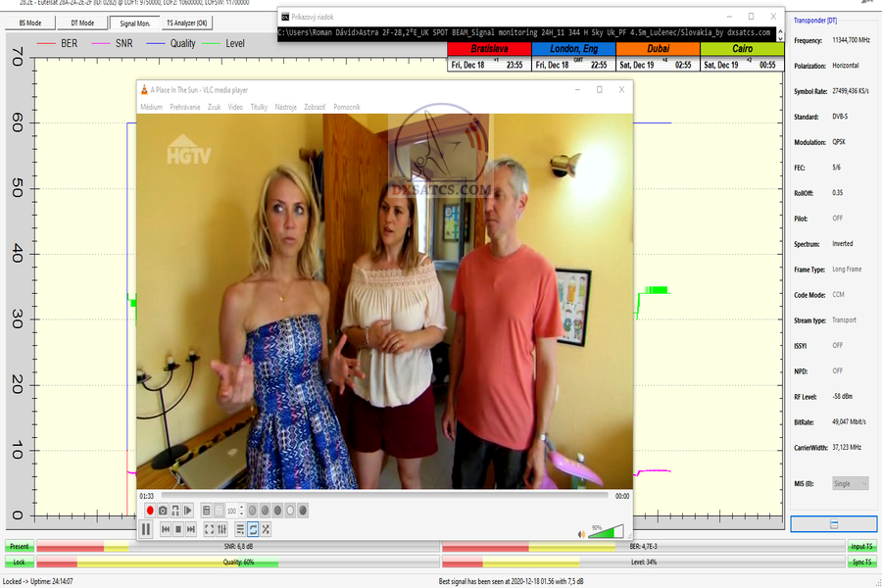Toggle random shuffle playback
Image resolution: width=882 pixels, height=588 pixels.
point(266,529)
